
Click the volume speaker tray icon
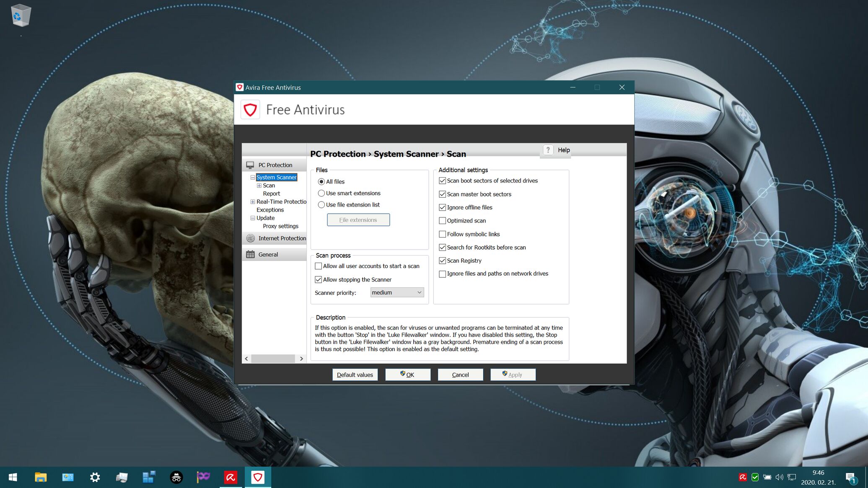pos(779,477)
